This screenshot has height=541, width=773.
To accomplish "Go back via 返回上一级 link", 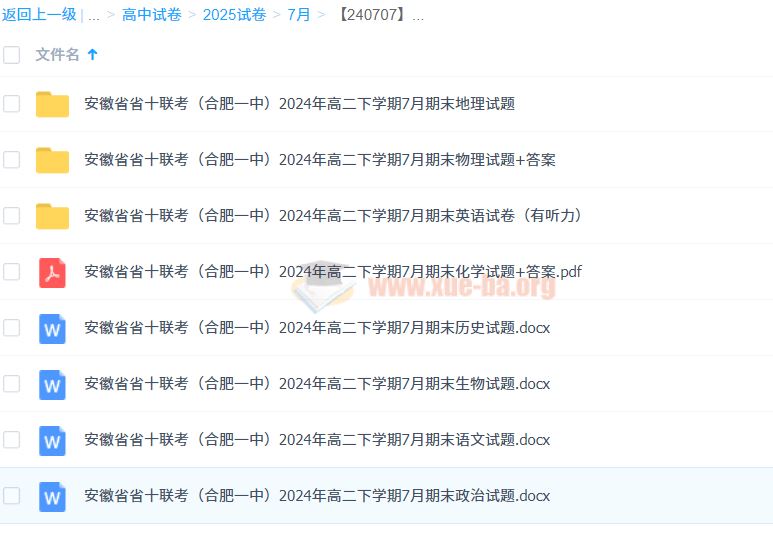I will [39, 14].
